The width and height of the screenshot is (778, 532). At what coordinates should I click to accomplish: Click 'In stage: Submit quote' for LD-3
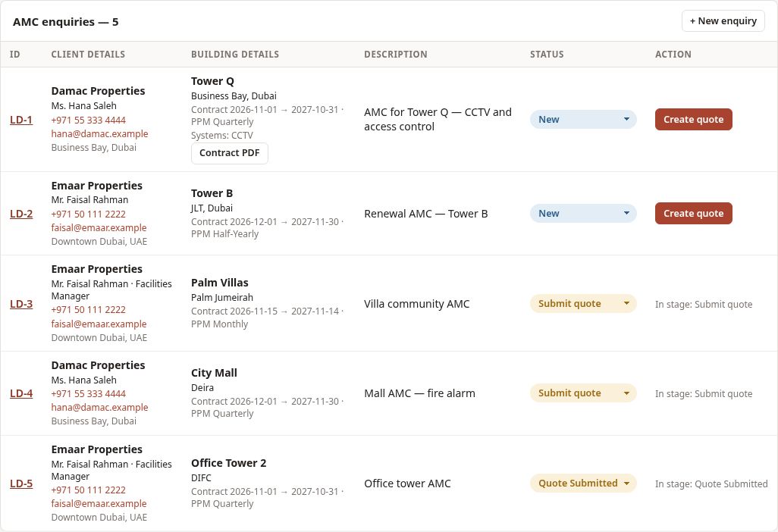(704, 305)
